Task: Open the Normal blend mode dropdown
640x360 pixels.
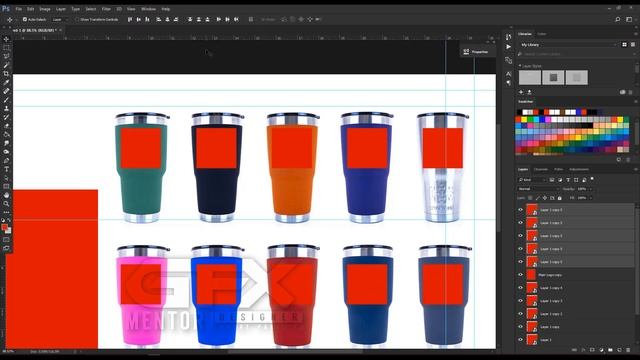Action: point(538,189)
